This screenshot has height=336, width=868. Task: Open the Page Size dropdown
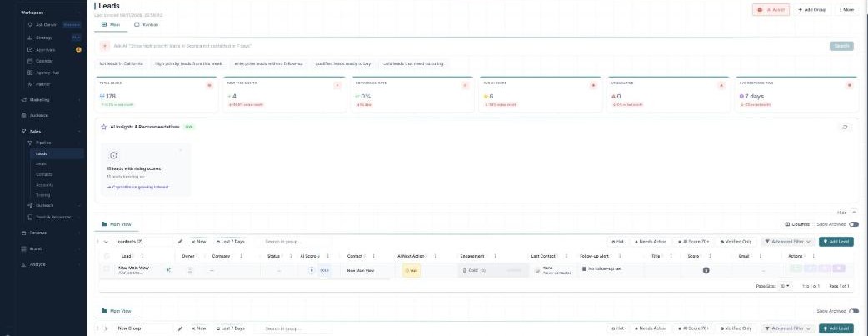[785, 286]
